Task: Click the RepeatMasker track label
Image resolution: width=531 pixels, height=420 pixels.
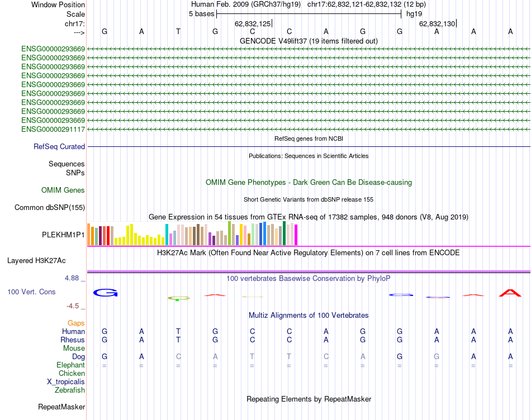Action: [61, 407]
